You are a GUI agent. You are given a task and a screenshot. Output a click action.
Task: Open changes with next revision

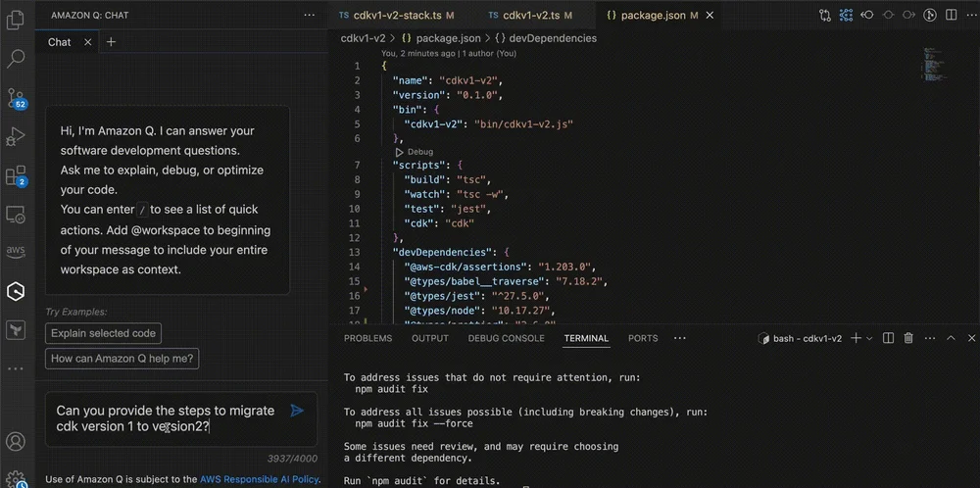tap(908, 15)
